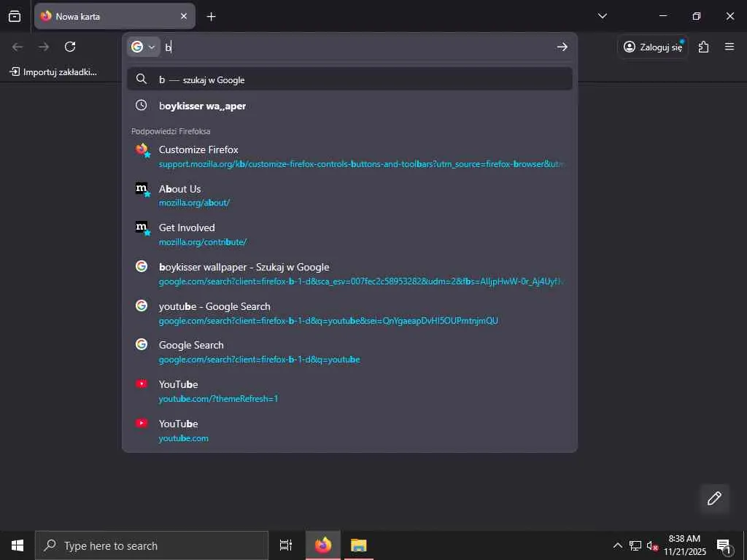This screenshot has width=747, height=560.
Task: Click the Mozilla icon beside About Us
Action: pos(142,189)
